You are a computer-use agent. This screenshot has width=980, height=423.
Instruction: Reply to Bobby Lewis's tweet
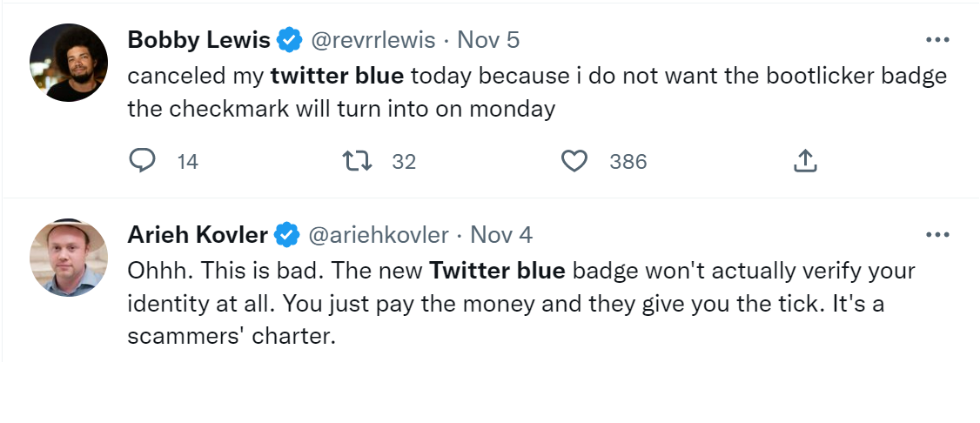click(142, 161)
